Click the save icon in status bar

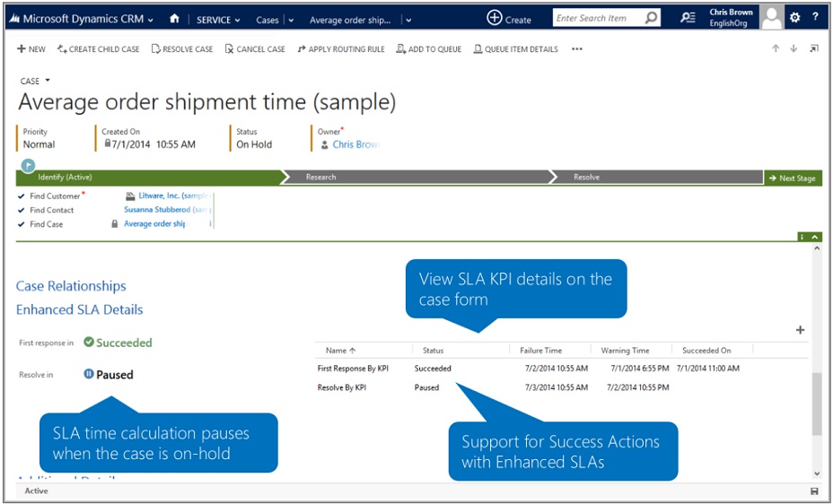coord(815,491)
